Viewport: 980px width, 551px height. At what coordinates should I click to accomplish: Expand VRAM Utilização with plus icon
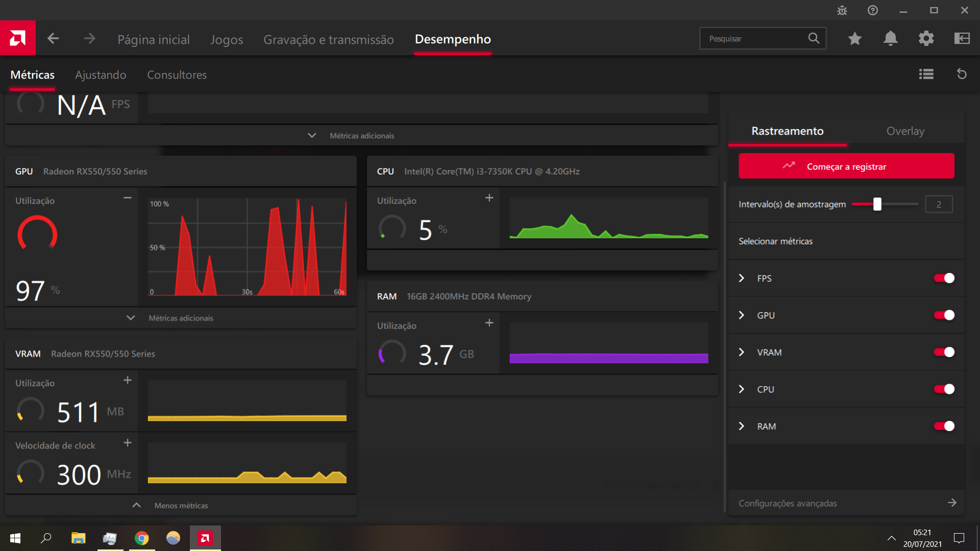click(x=128, y=380)
